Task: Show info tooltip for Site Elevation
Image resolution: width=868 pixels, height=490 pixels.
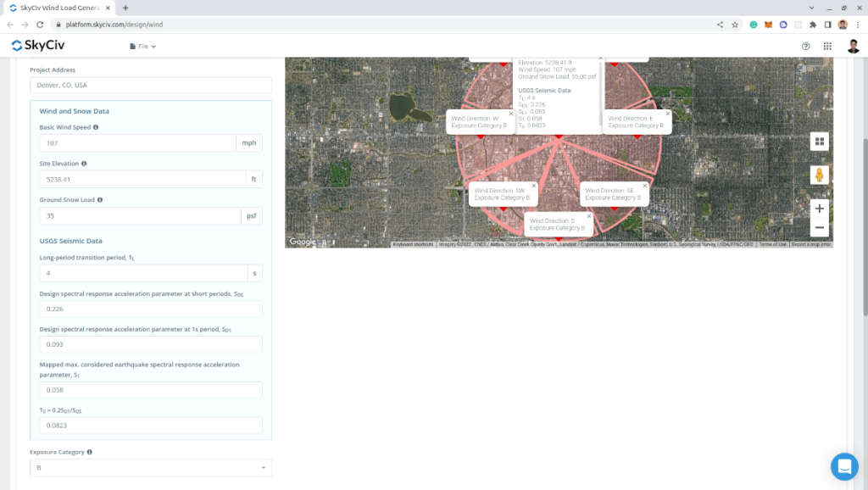Action: pos(84,164)
